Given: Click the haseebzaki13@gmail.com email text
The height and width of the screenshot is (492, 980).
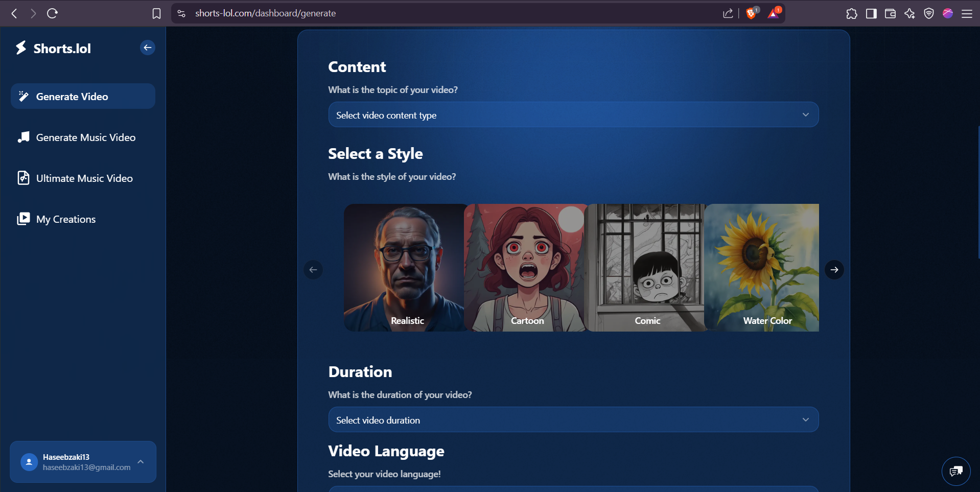Looking at the screenshot, I should tap(87, 467).
